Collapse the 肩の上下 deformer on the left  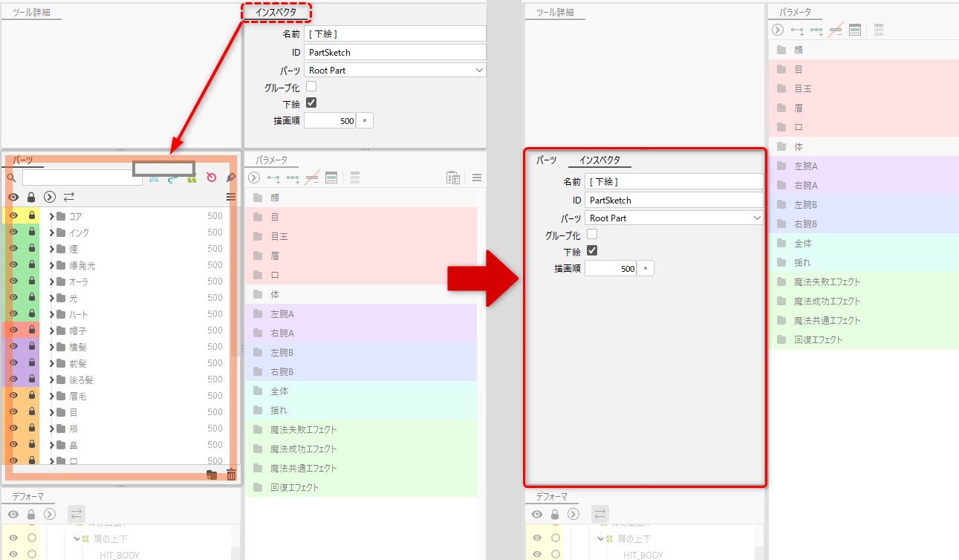(77, 539)
